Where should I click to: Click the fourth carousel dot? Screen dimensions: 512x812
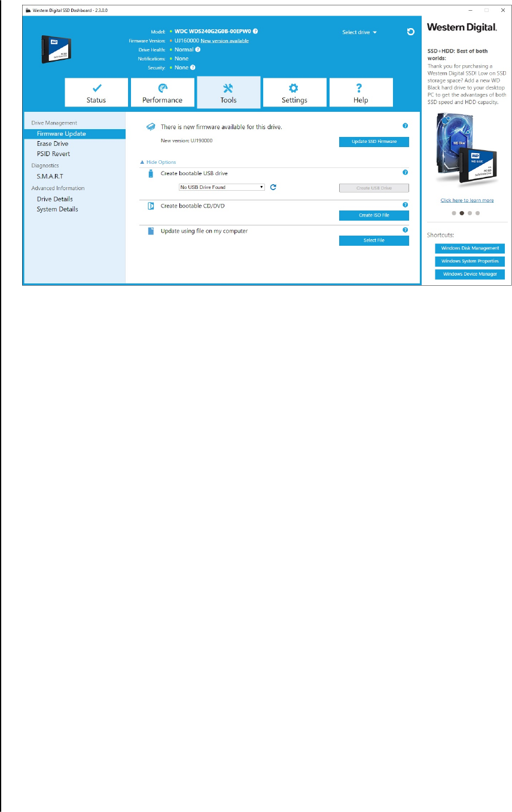click(477, 213)
